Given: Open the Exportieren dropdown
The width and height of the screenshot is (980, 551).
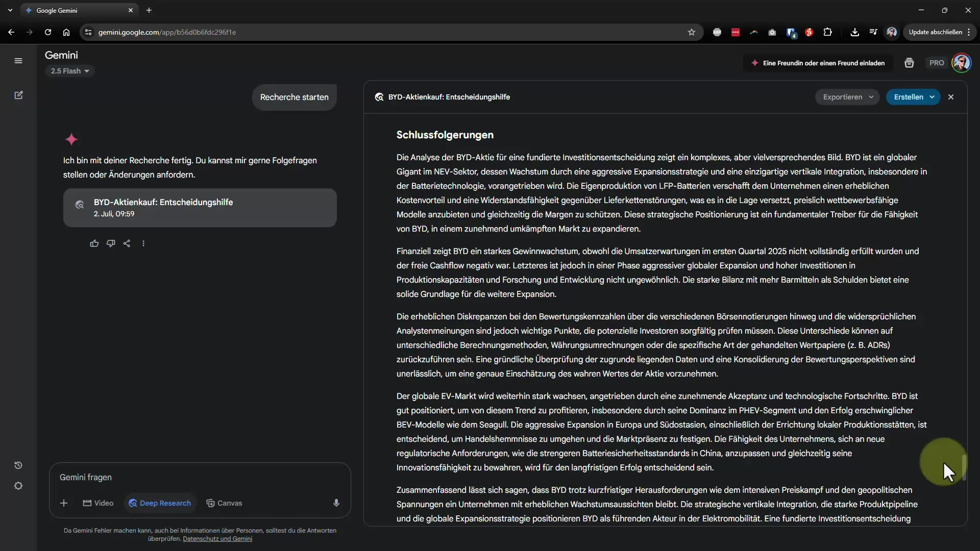Looking at the screenshot, I should pyautogui.click(x=847, y=97).
